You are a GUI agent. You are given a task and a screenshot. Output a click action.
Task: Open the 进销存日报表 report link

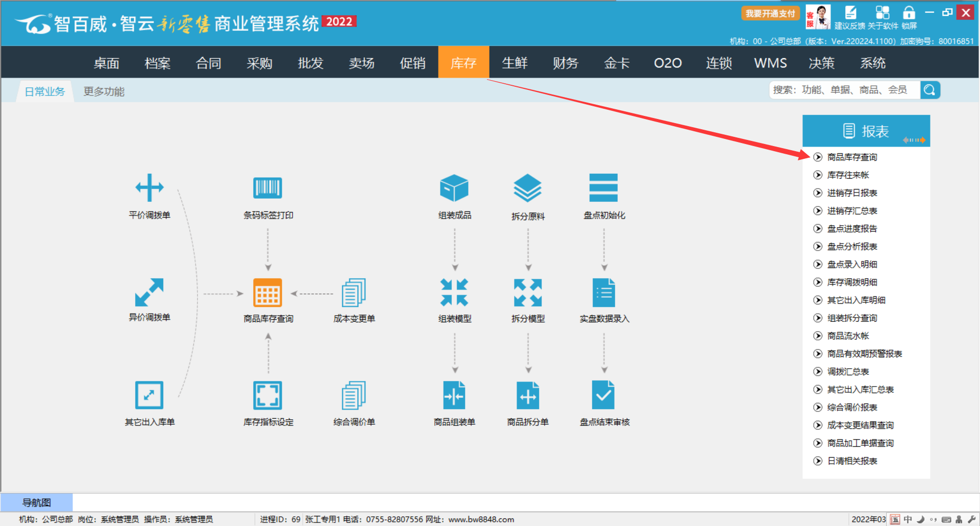click(851, 193)
